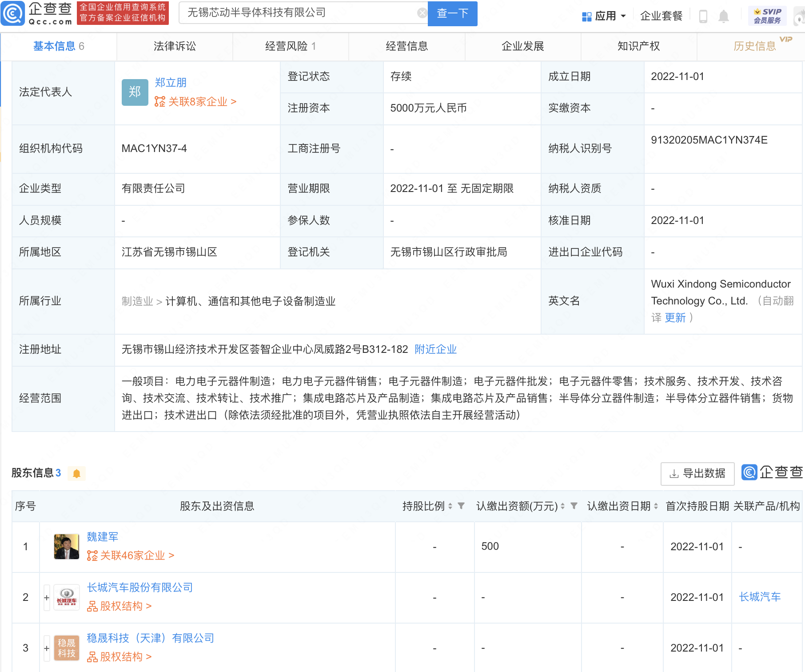Switch to the 法律诉讼 tab
The height and width of the screenshot is (672, 805).
click(174, 46)
